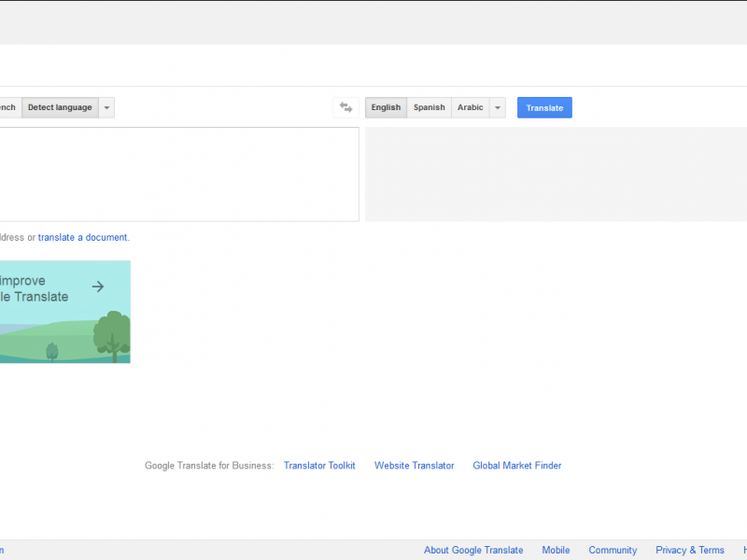Open the Website Translator page

pos(414,465)
